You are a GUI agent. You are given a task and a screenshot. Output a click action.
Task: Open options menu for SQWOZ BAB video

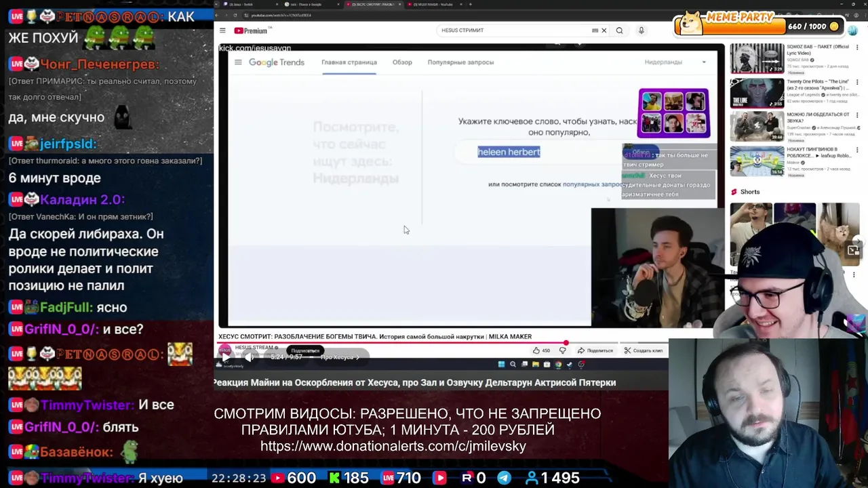[x=859, y=49]
